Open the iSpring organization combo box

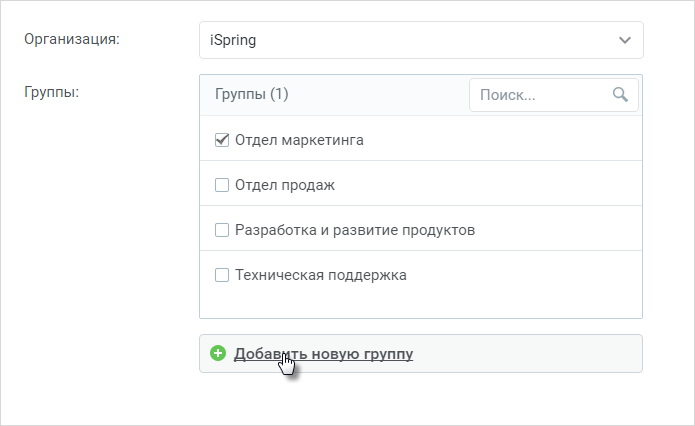421,40
